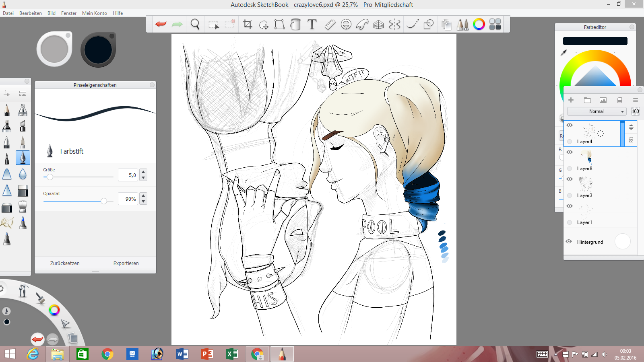Click Hintergrund white background color circle
This screenshot has height=362, width=644.
tap(622, 241)
